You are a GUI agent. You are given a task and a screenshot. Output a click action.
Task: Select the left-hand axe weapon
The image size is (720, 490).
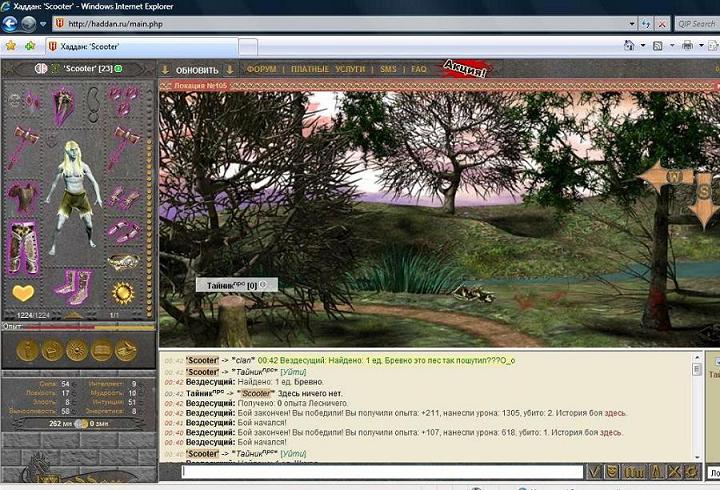23,148
